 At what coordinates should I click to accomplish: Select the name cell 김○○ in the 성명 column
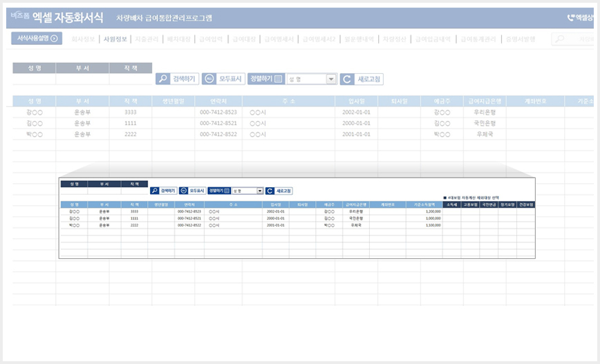(35, 123)
